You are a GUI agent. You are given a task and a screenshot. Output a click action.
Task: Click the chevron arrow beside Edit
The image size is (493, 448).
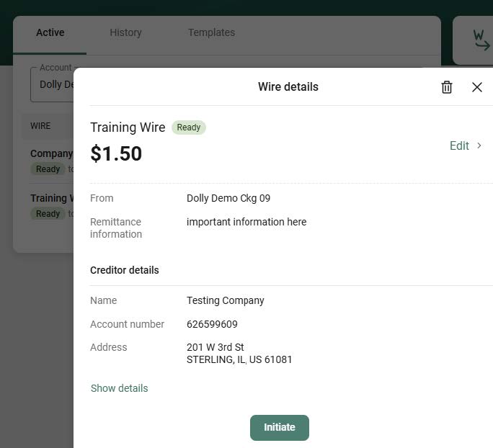click(x=479, y=145)
